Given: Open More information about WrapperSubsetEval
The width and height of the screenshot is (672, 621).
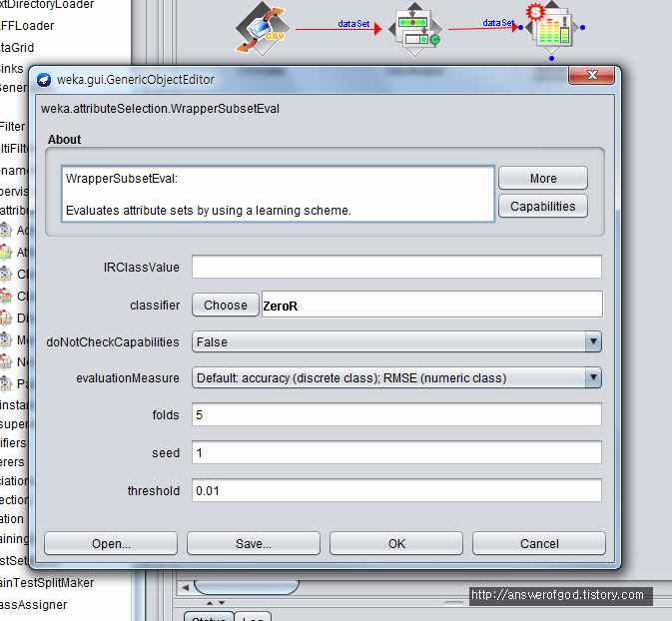Looking at the screenshot, I should pos(543,178).
